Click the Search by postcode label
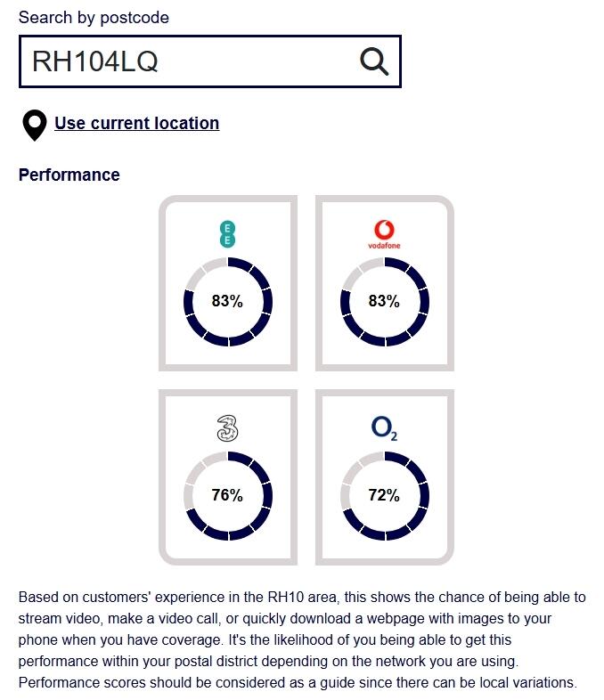Image resolution: width=604 pixels, height=700 pixels. click(94, 17)
